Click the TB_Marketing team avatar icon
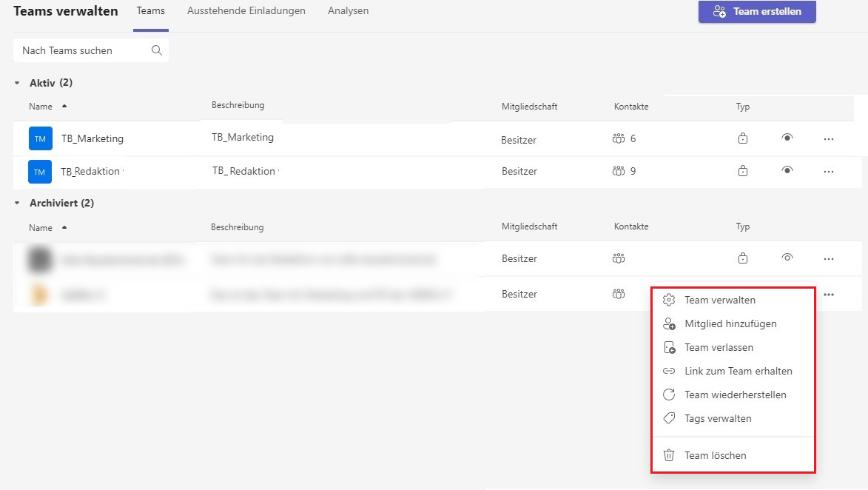Viewport: 868px width, 490px height. 40,138
